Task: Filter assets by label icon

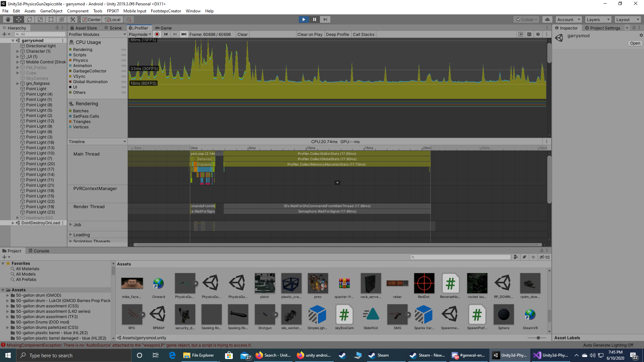Action: (525, 257)
